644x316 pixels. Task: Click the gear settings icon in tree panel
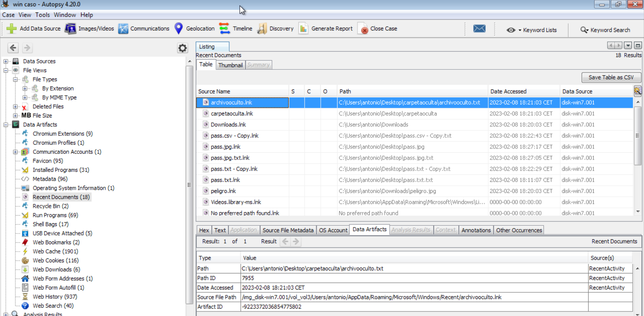182,48
